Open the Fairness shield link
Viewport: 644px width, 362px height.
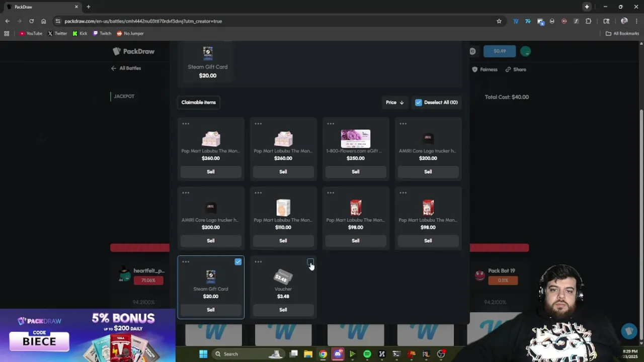485,69
